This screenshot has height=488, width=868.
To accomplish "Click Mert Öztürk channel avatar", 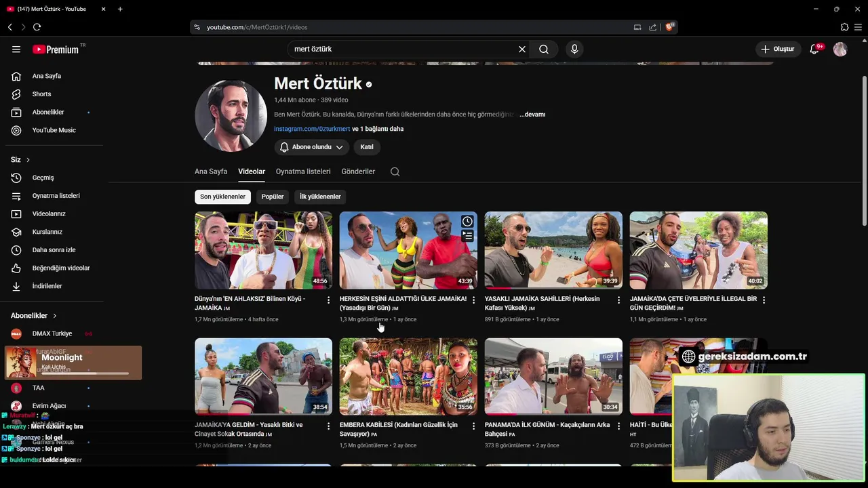I will pyautogui.click(x=231, y=116).
